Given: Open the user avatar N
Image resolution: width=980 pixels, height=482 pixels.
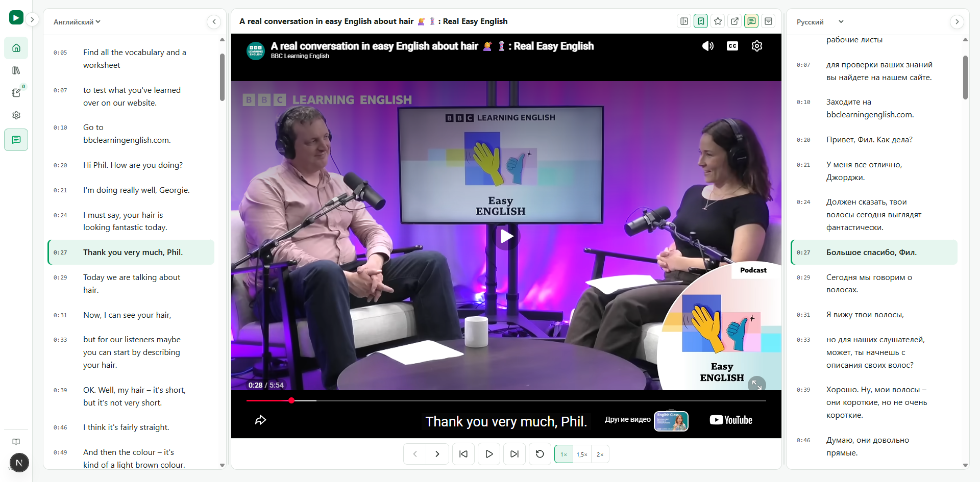Looking at the screenshot, I should tap(19, 463).
